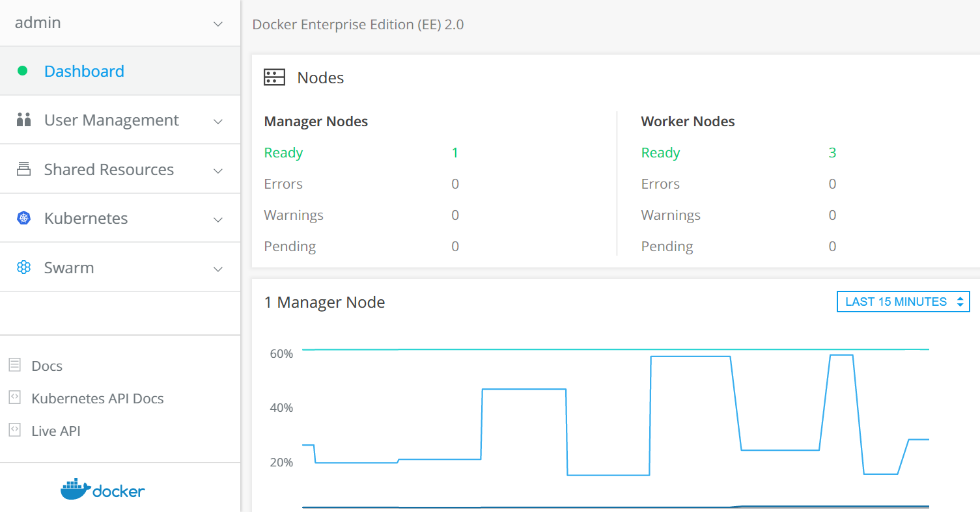980x512 pixels.
Task: Click the Shared Resources stack icon
Action: point(24,169)
